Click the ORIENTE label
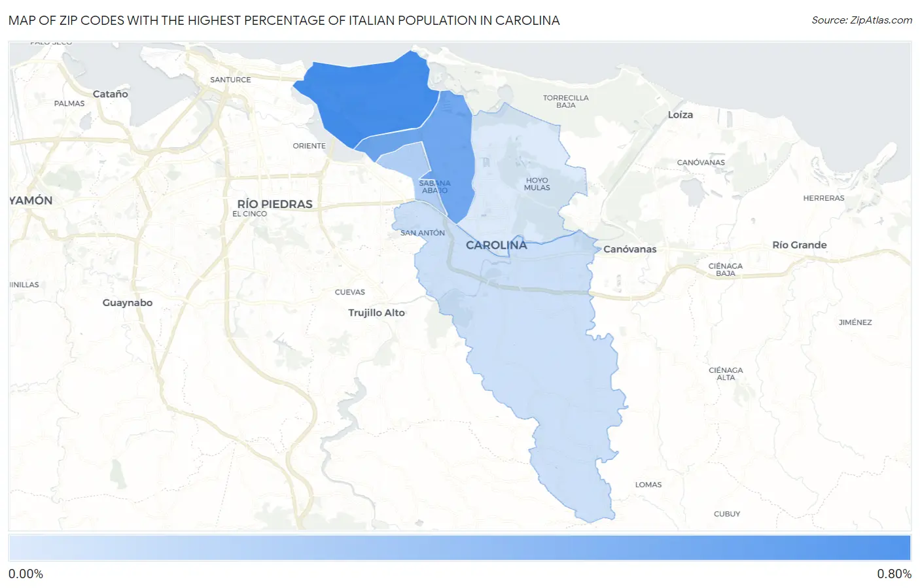Image resolution: width=920 pixels, height=588 pixels. pyautogui.click(x=310, y=146)
